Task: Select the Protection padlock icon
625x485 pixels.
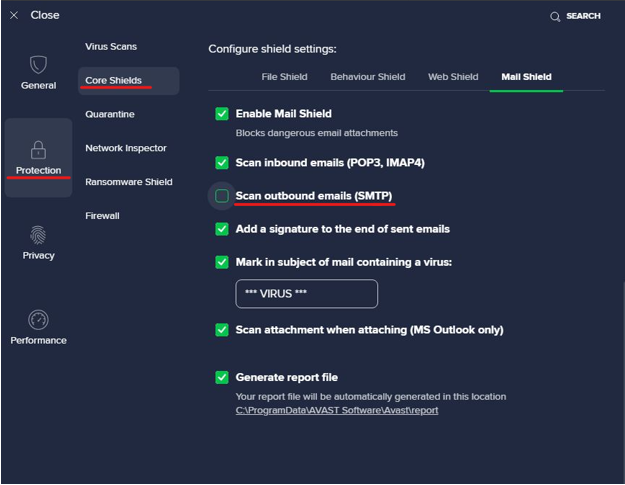Action: click(x=38, y=150)
